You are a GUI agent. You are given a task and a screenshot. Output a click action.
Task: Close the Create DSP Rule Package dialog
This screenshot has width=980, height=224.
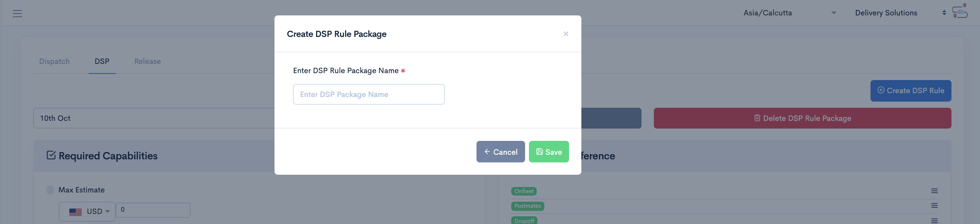click(x=566, y=34)
